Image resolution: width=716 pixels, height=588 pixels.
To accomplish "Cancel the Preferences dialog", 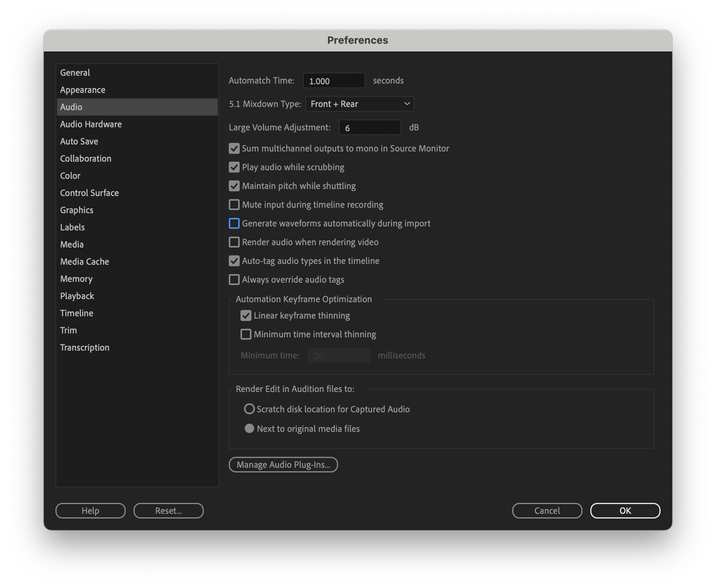I will click(x=547, y=511).
